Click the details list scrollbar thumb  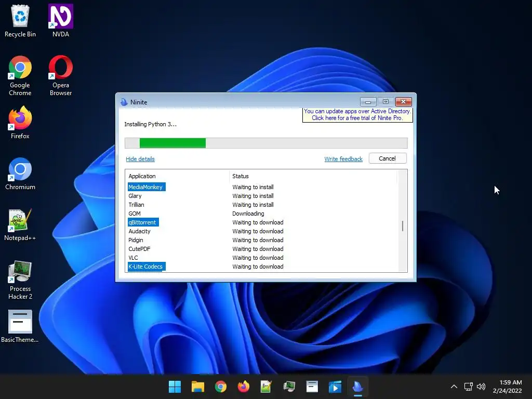pos(403,226)
